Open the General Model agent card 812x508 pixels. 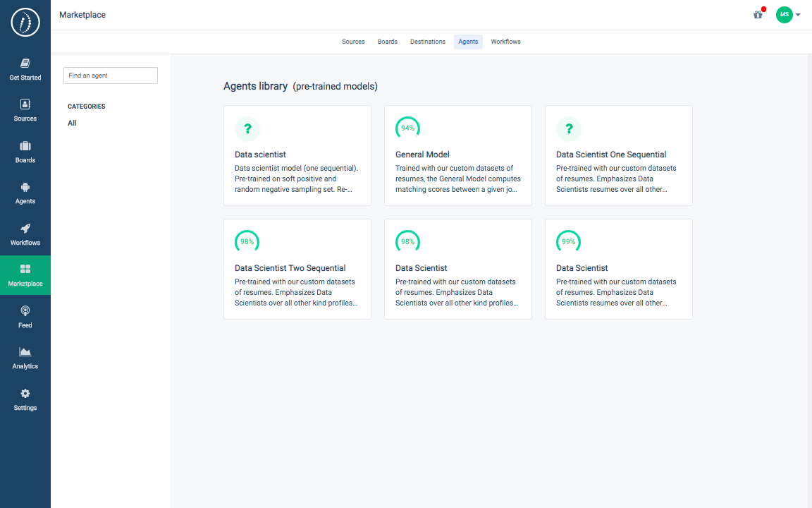click(458, 156)
